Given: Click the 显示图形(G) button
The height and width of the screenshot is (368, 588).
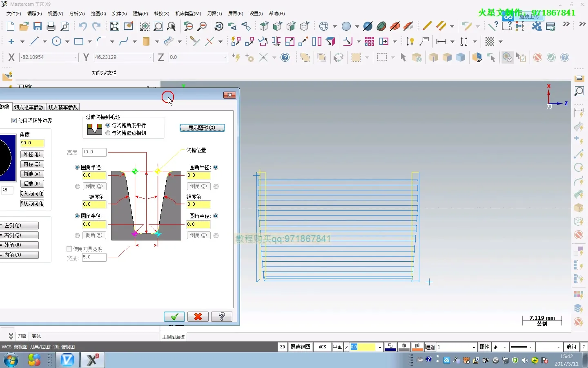Looking at the screenshot, I should pos(202,128).
